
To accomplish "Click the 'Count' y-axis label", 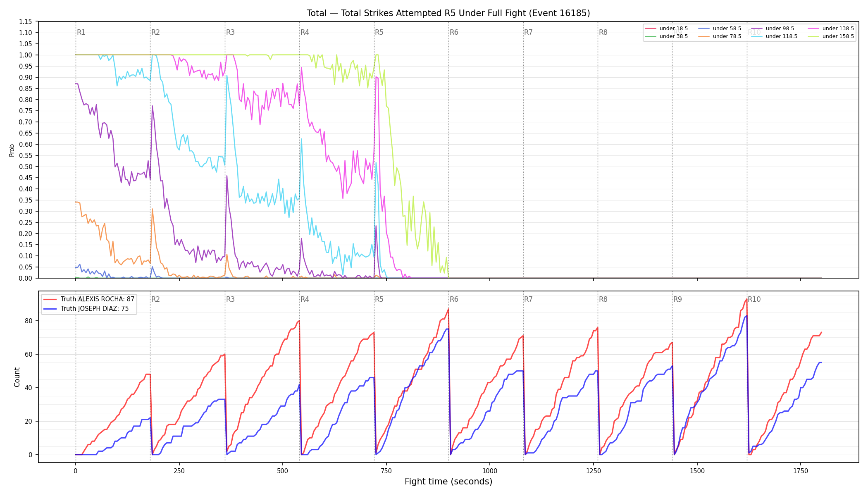I will coord(17,377).
